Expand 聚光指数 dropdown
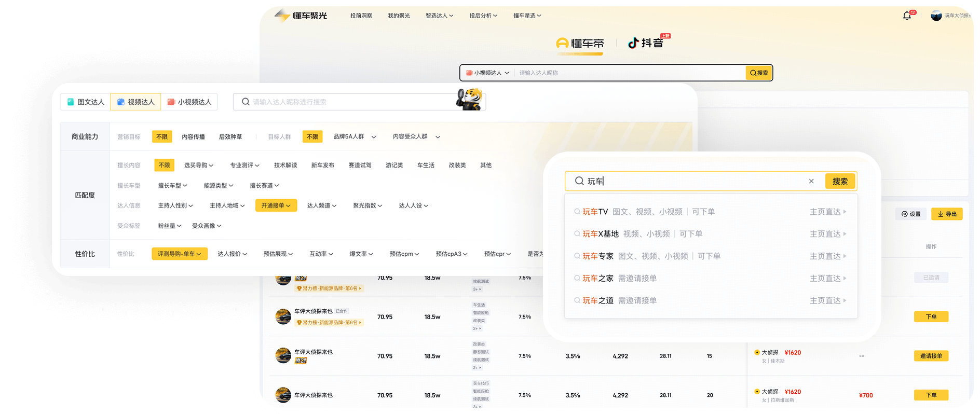 click(x=367, y=206)
